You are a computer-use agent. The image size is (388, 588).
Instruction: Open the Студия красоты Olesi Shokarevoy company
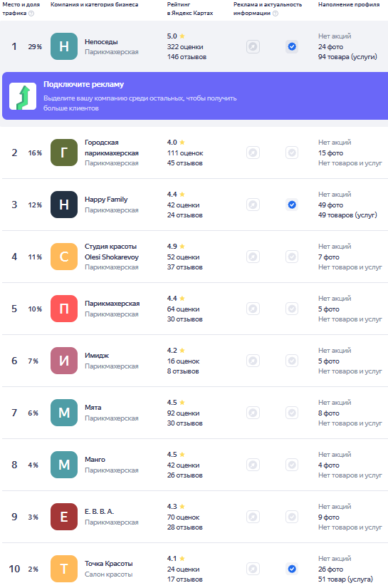[112, 252]
